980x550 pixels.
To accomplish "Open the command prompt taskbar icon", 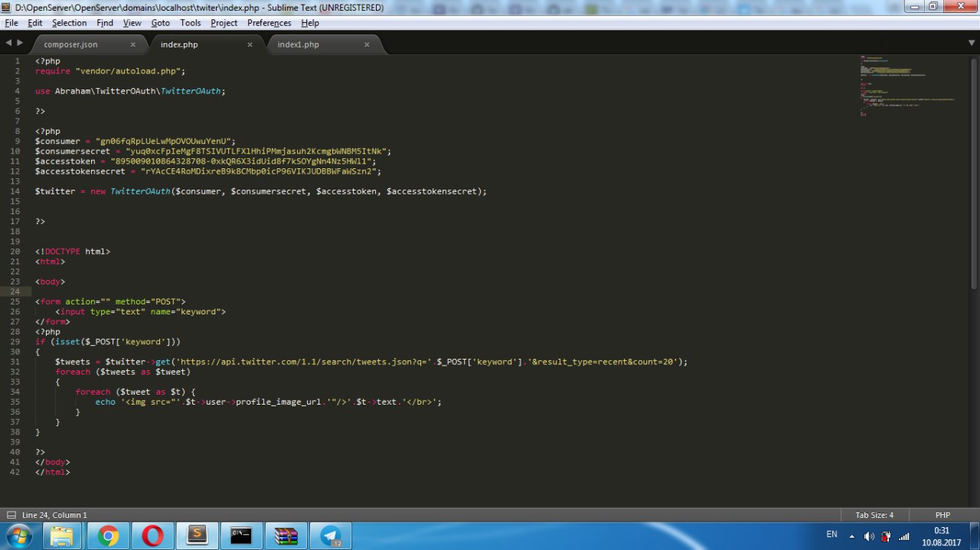I will pos(241,536).
